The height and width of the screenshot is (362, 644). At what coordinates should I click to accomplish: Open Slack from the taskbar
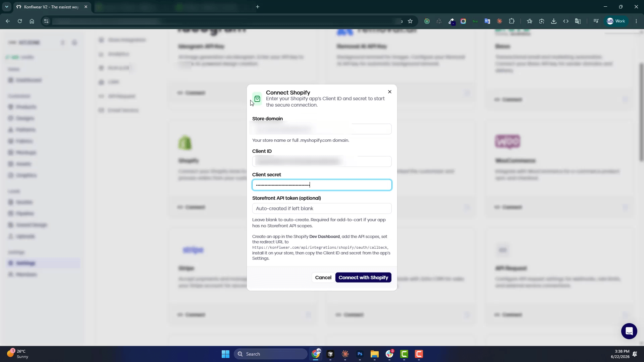pyautogui.click(x=389, y=354)
